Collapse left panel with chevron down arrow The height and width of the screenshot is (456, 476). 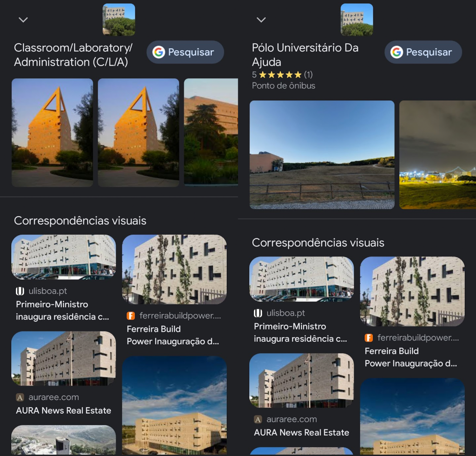pyautogui.click(x=23, y=20)
